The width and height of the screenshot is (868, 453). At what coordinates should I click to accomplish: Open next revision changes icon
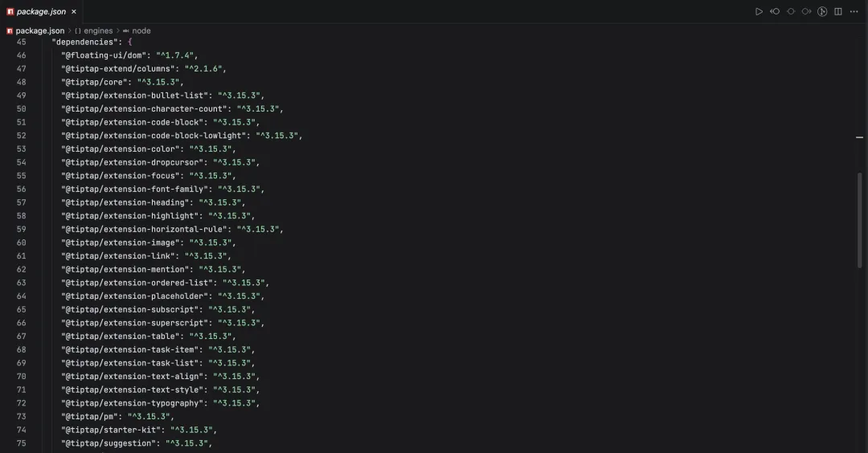(807, 11)
